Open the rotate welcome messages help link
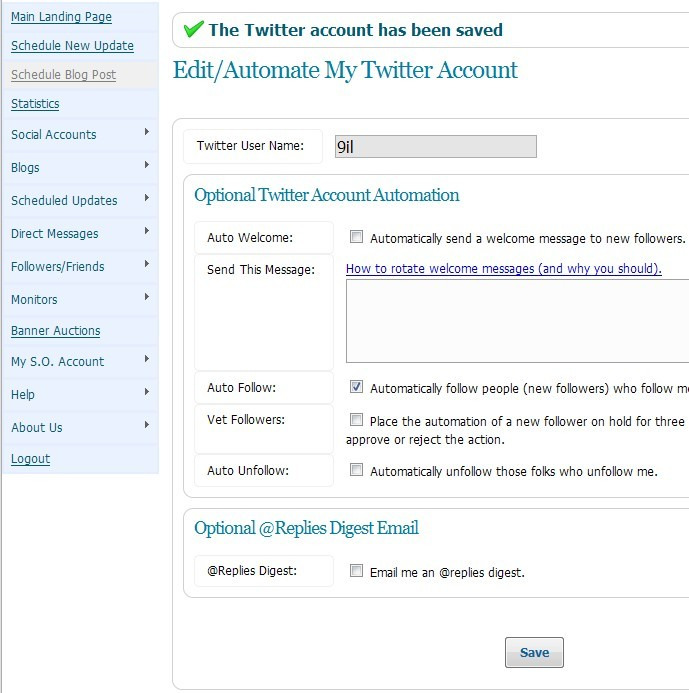689x693 pixels. pos(503,269)
